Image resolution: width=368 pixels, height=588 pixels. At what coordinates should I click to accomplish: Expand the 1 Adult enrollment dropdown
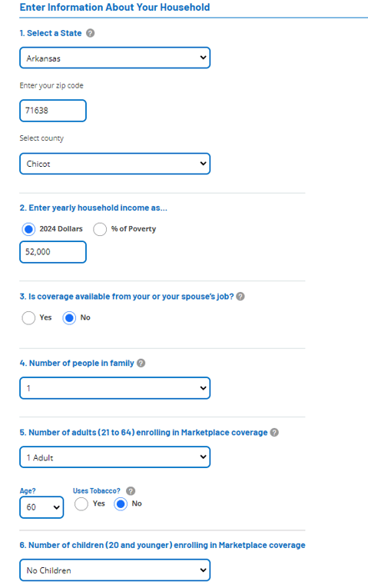[115, 457]
